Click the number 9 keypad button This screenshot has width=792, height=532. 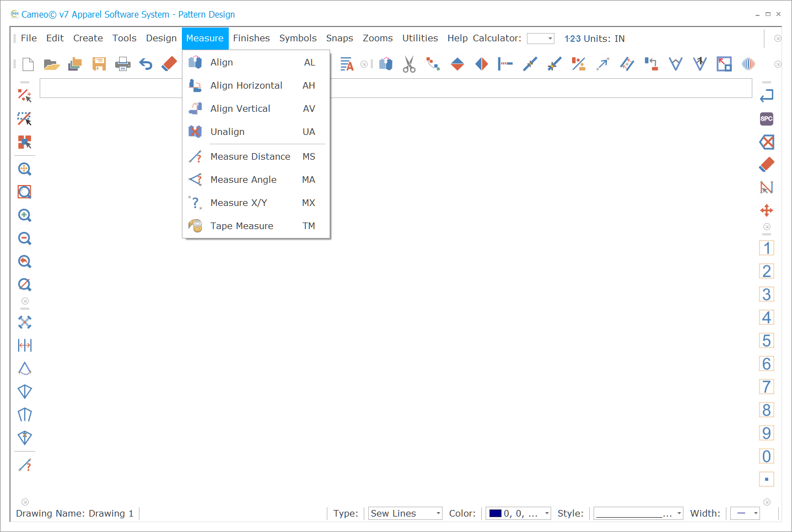tap(767, 433)
